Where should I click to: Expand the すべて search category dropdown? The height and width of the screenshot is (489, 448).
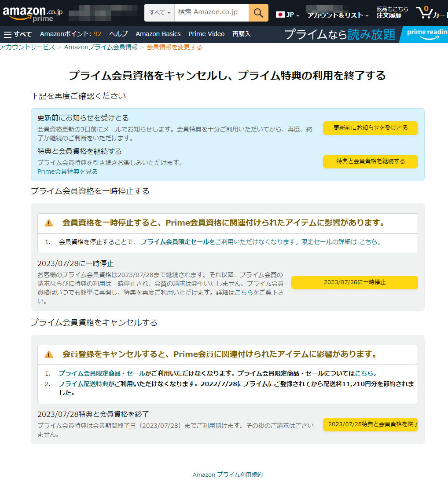click(160, 13)
